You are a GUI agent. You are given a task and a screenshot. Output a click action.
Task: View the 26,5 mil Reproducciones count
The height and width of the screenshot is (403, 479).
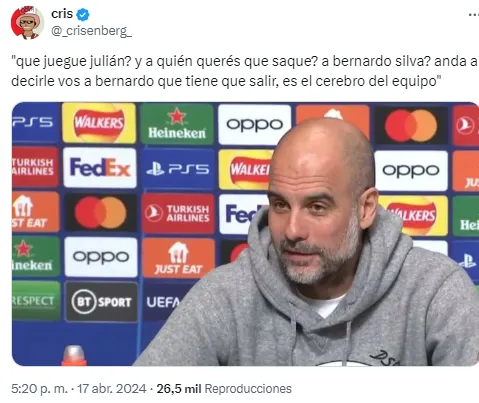(x=224, y=389)
